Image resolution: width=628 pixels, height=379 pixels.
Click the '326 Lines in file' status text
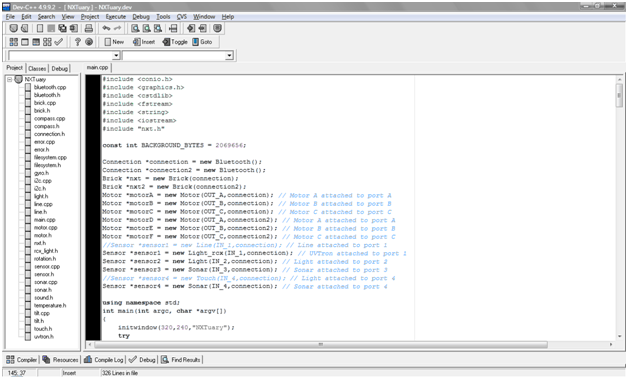pos(119,373)
